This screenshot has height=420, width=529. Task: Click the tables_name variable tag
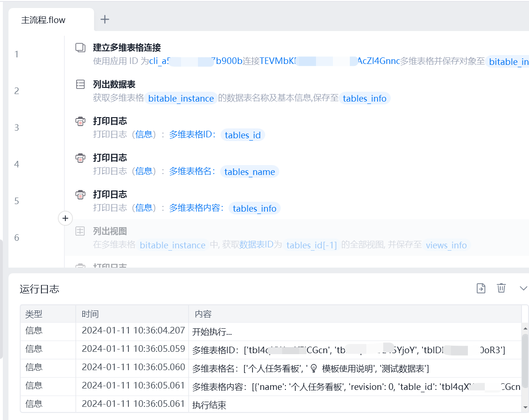250,172
